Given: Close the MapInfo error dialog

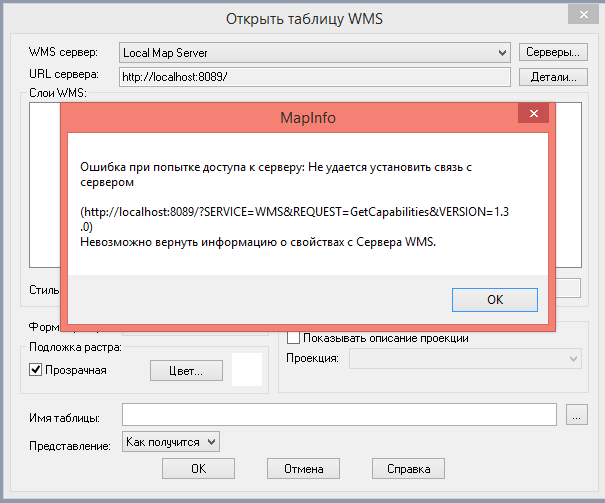Looking at the screenshot, I should click(534, 113).
